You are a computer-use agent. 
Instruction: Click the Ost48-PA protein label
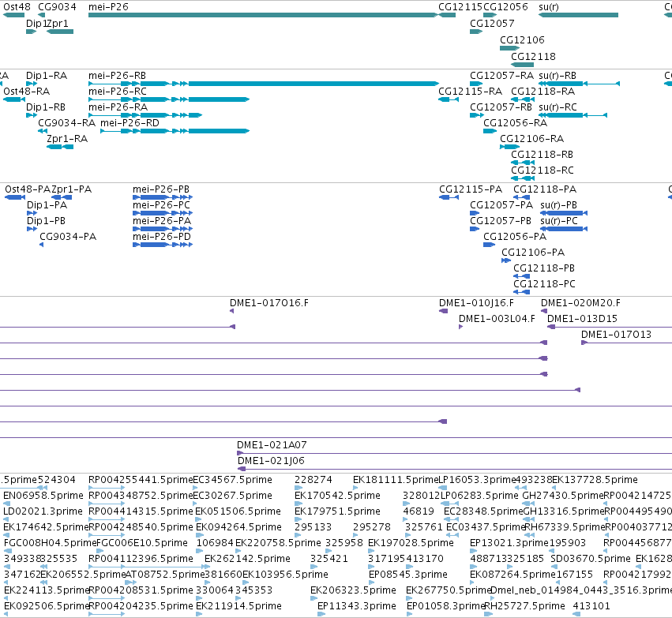tap(28, 189)
